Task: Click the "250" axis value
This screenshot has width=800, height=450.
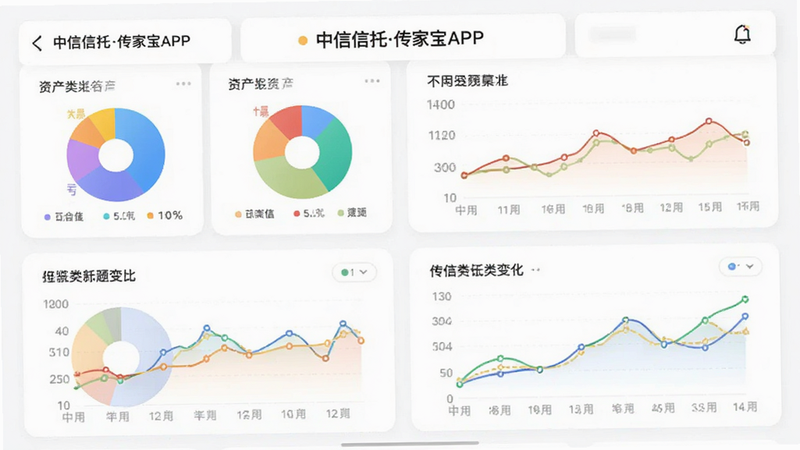Action: (x=59, y=380)
